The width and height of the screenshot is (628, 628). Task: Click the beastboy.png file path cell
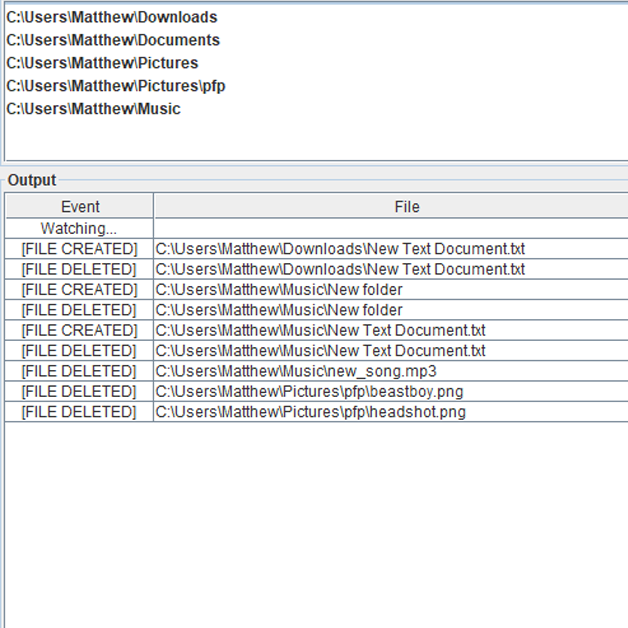coord(309,391)
